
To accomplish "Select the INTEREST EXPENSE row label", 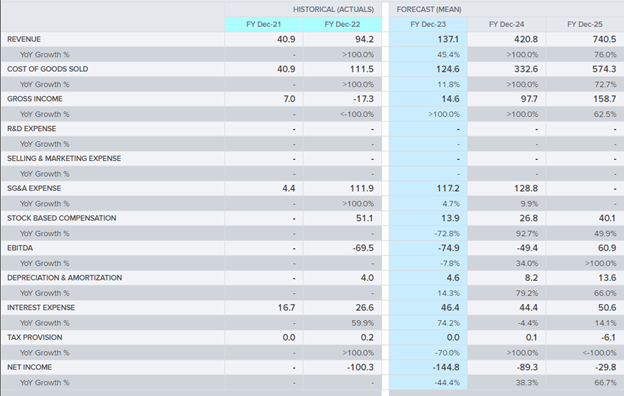I will pos(41,308).
